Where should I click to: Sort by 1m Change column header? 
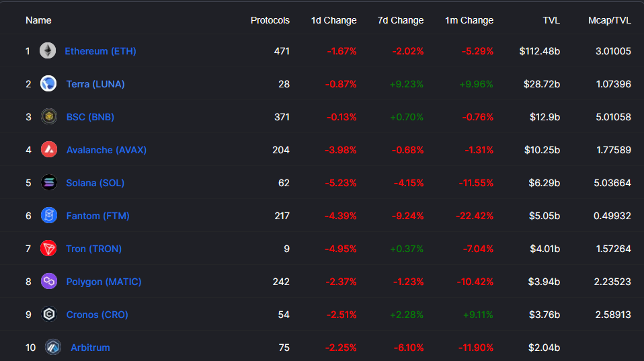469,20
